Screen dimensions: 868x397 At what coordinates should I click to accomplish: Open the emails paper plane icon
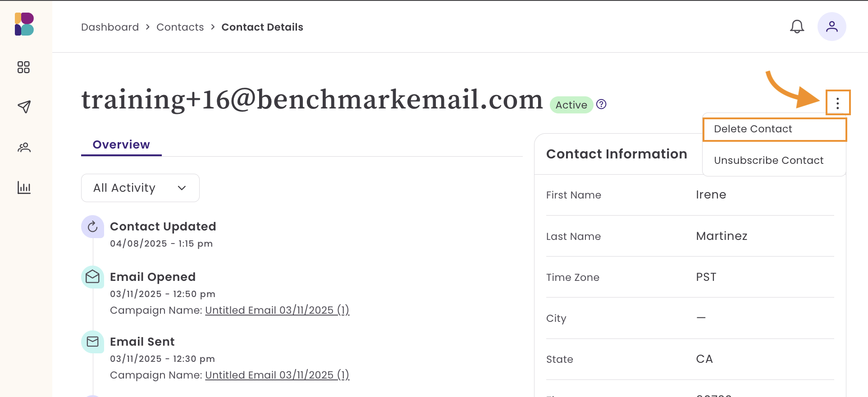click(24, 107)
